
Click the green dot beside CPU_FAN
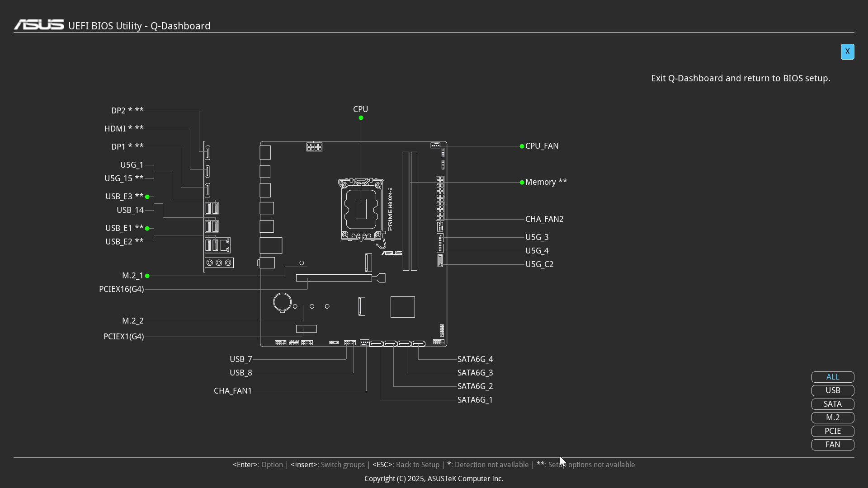pyautogui.click(x=522, y=146)
